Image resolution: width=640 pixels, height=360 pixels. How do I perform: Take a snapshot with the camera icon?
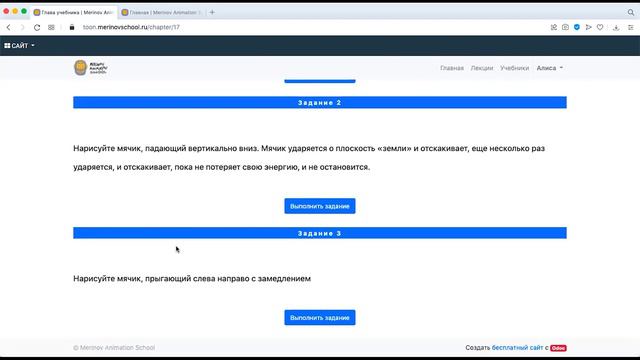tap(565, 27)
